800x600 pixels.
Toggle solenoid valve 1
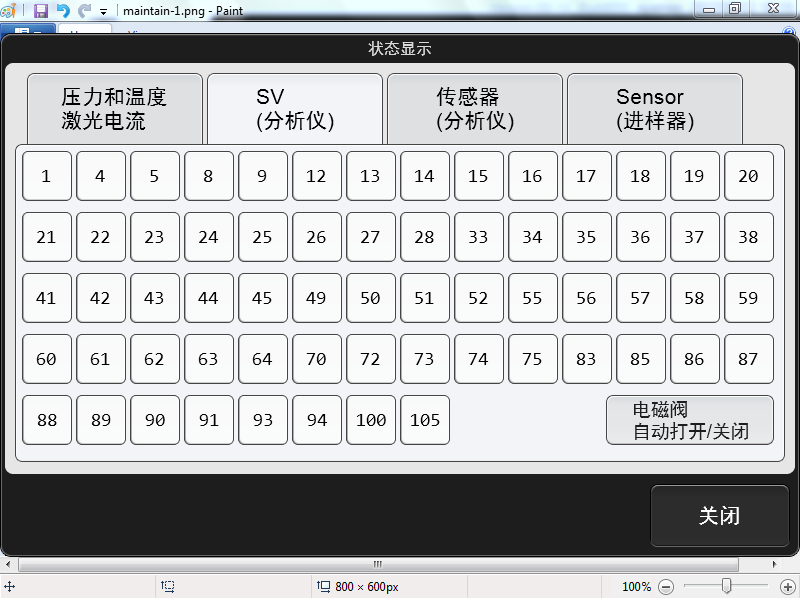coord(47,176)
